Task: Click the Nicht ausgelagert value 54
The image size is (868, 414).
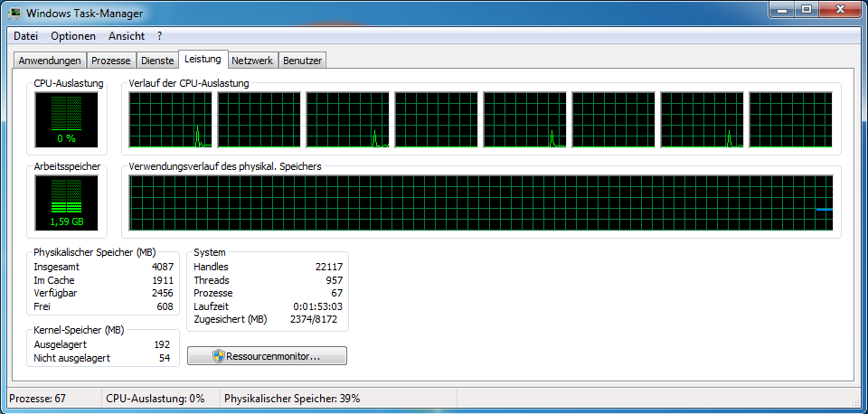Action: click(x=165, y=358)
